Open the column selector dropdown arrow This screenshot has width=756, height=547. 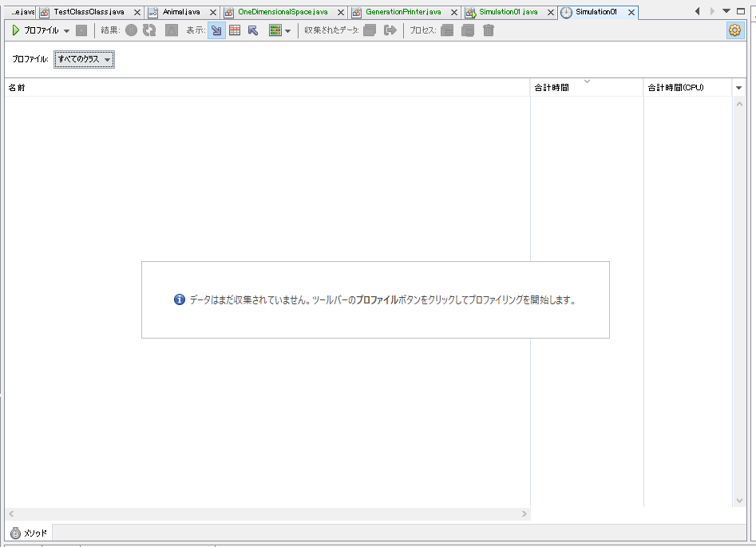coord(738,88)
